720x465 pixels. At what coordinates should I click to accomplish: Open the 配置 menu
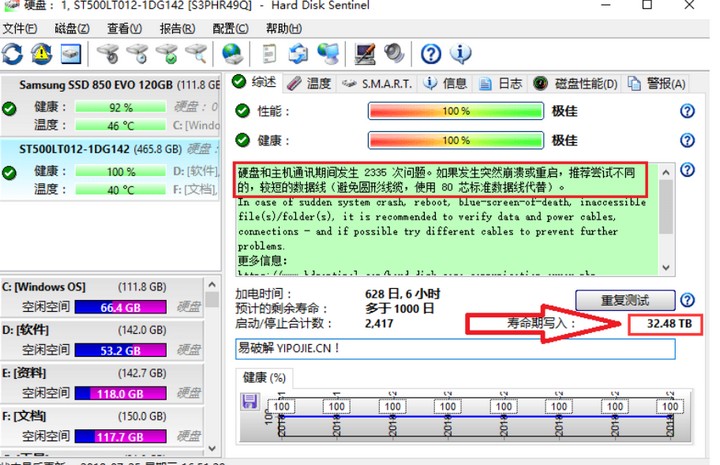[230, 28]
